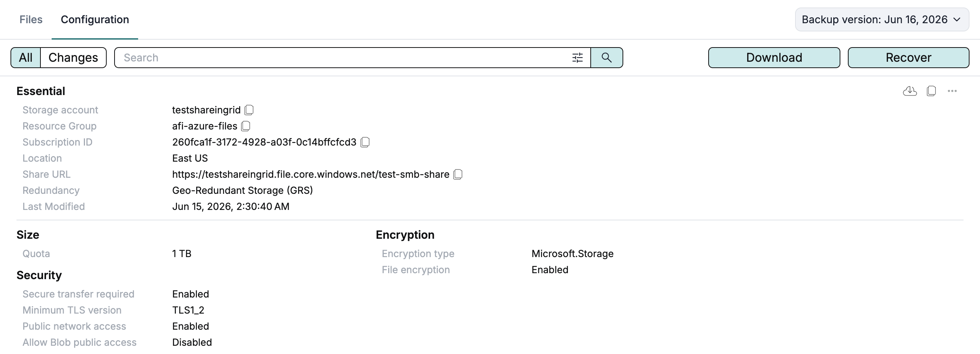Viewport: 980px width, 354px height.
Task: Click the cloud download icon in Essential
Action: tap(910, 91)
